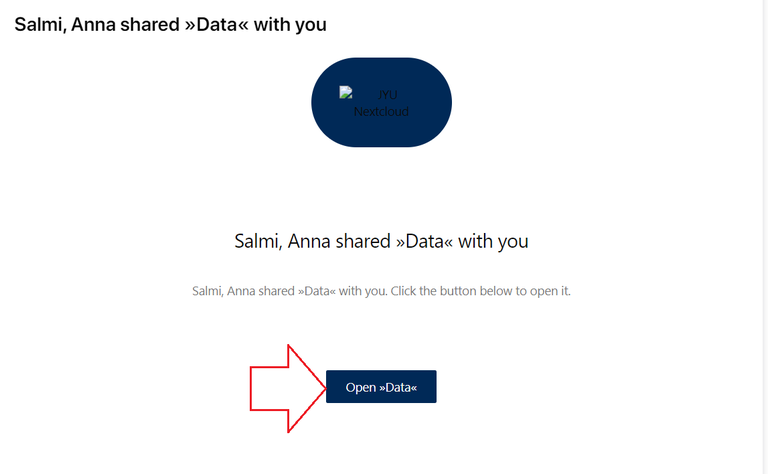Click the broken image icon in logo
Viewport: 768px width, 474px height.
click(346, 94)
